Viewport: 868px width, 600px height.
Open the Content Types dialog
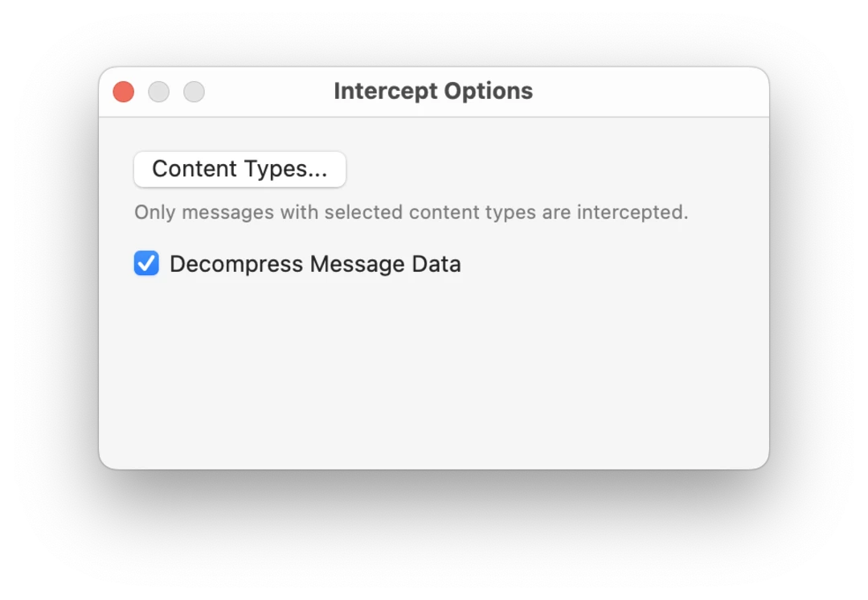pyautogui.click(x=240, y=169)
